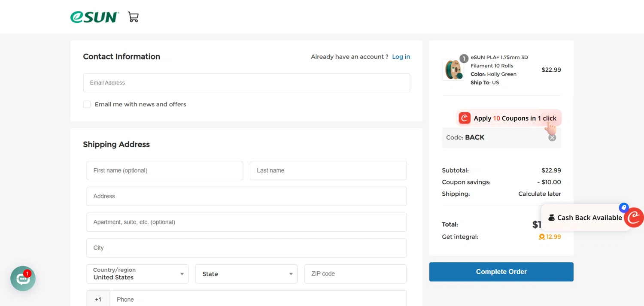Click the 12.99 integral value
Image resolution: width=644 pixels, height=306 pixels.
click(x=553, y=237)
